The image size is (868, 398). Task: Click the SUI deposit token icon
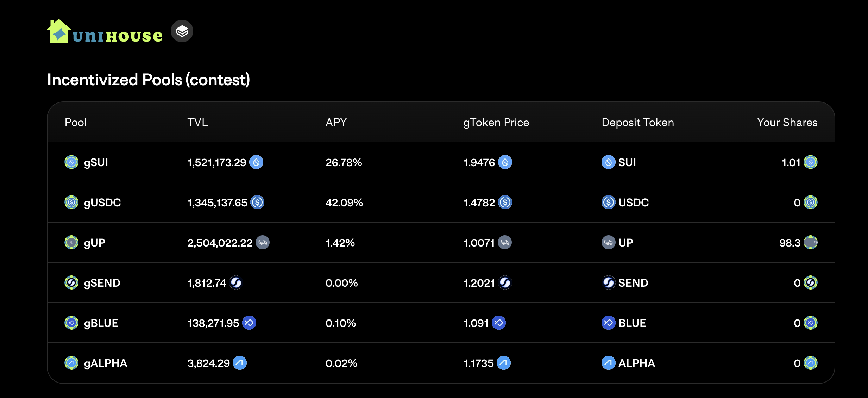pos(608,162)
